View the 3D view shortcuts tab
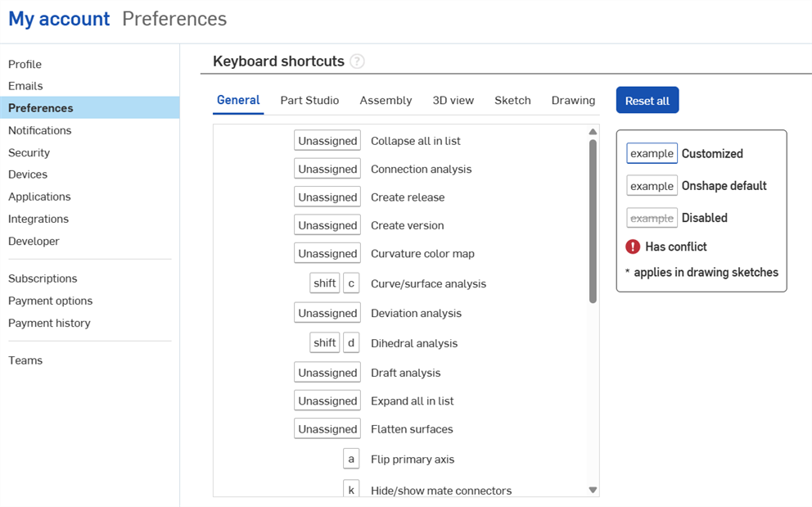The height and width of the screenshot is (507, 812). pyautogui.click(x=453, y=100)
